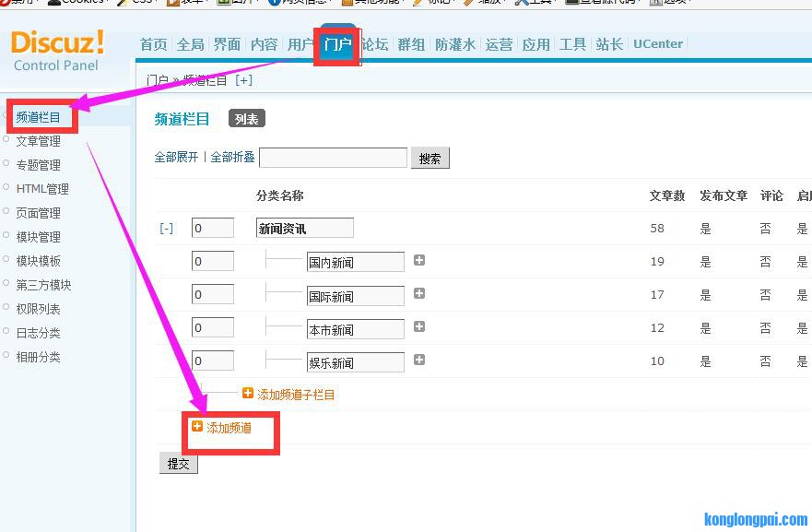812x532 pixels.
Task: Collapse the 新闻资讯 category with [-]
Action: 166,229
